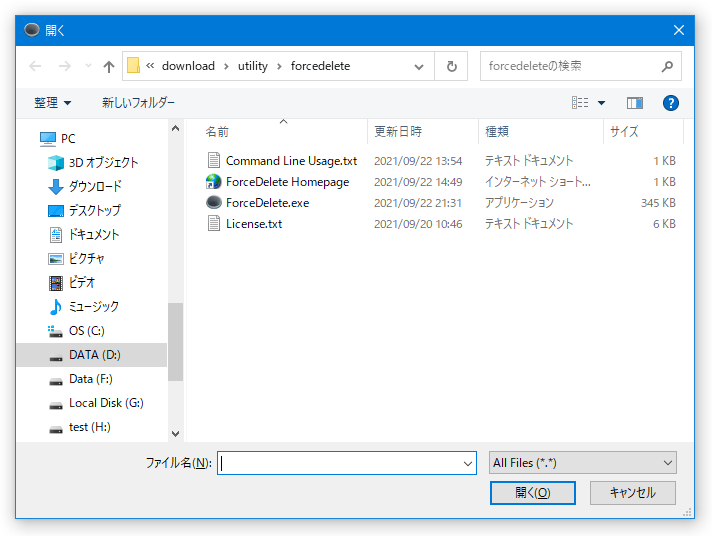Select Command Line Usage.txt file
This screenshot has height=536, width=712.
(x=291, y=161)
